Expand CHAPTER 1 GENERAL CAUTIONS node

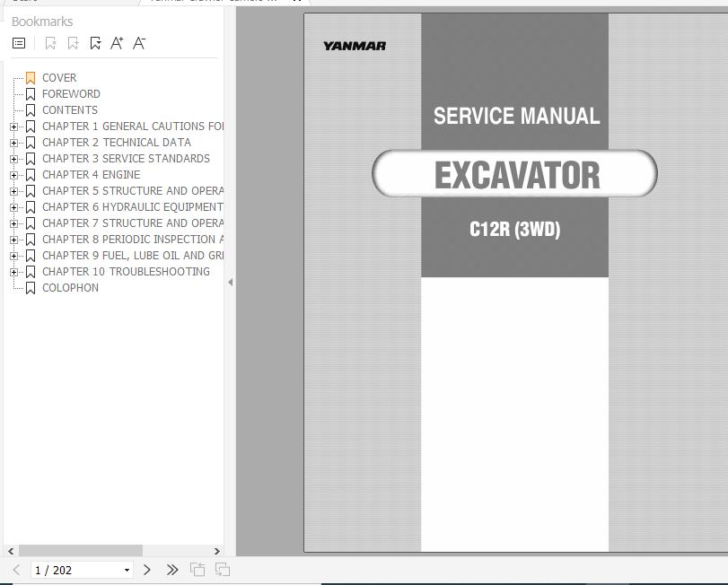(14, 127)
